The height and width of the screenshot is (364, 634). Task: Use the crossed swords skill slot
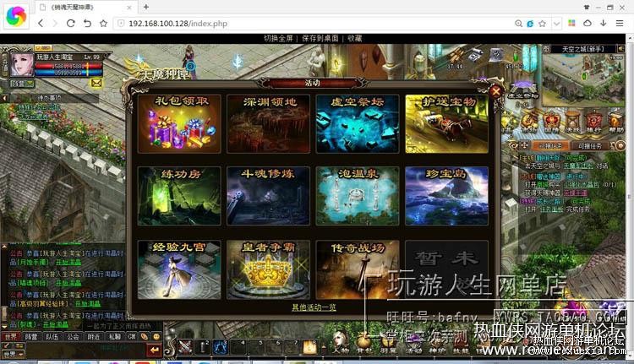point(186,346)
